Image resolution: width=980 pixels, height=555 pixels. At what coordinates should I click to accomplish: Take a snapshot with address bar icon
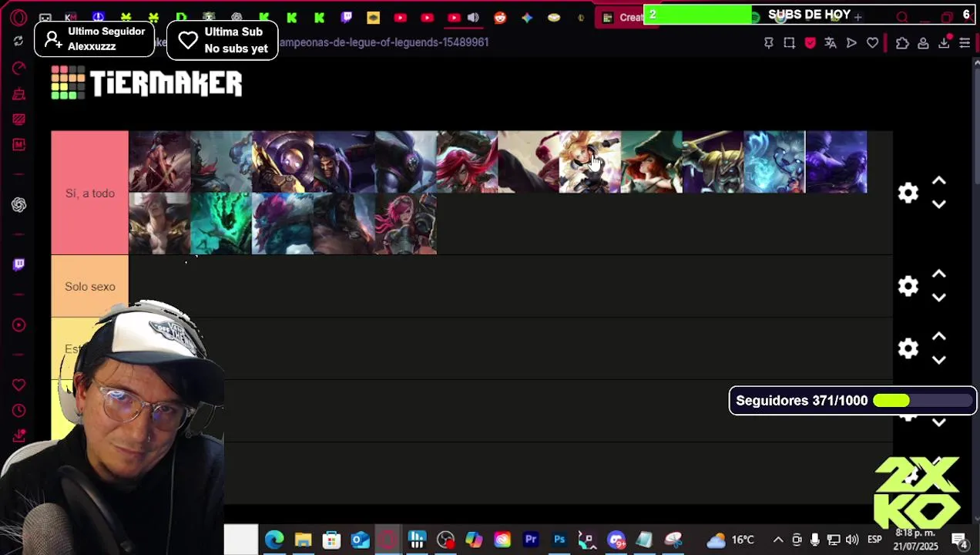[789, 43]
